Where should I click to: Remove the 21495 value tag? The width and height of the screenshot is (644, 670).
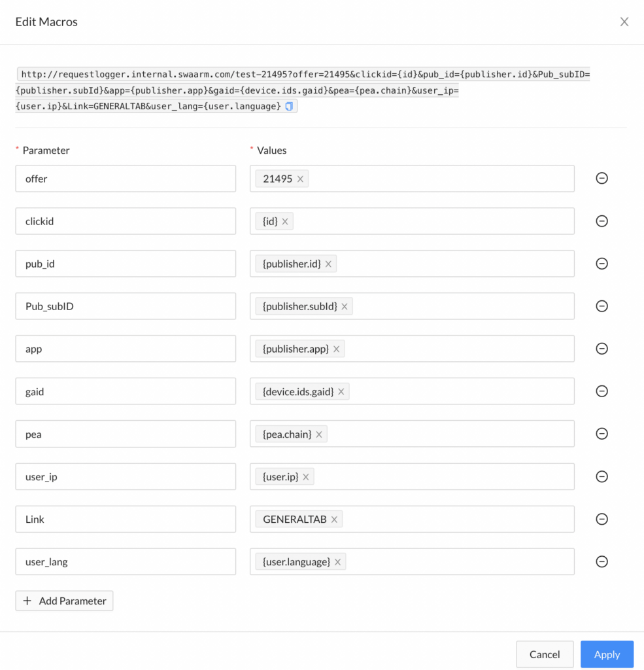pos(300,179)
